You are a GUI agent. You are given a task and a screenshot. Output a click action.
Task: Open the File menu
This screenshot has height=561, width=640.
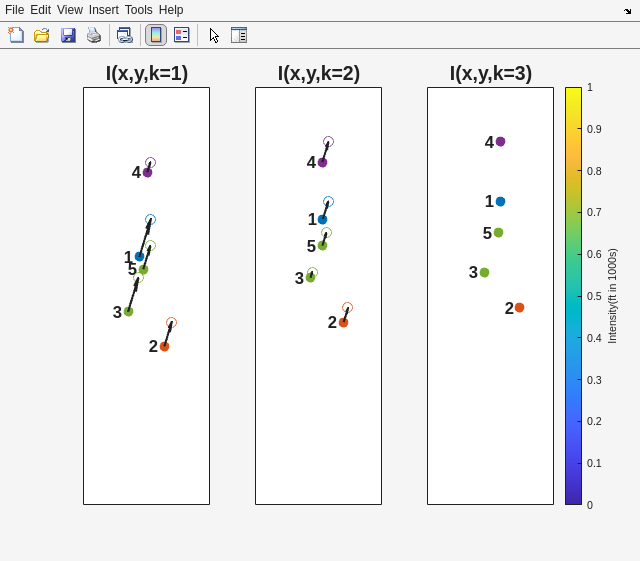14,10
